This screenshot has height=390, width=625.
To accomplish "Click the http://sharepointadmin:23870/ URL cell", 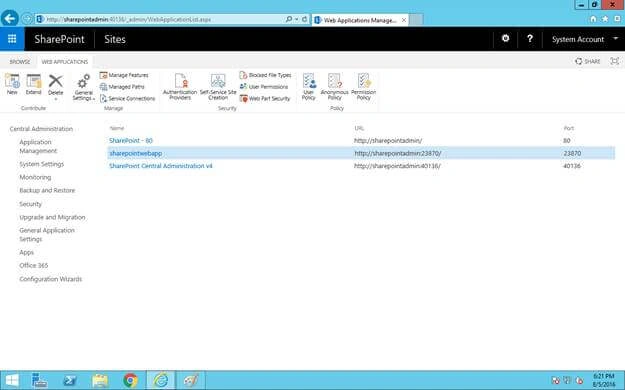I will [398, 153].
